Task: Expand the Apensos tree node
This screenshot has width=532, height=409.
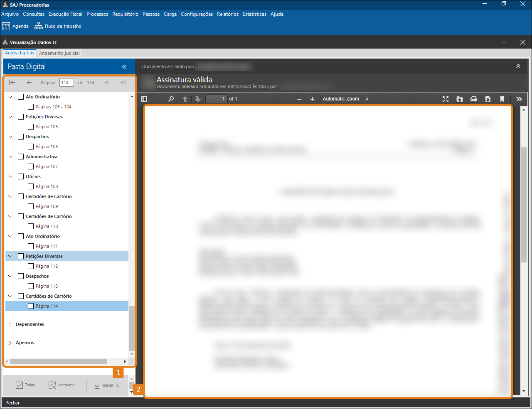Action: (10, 343)
